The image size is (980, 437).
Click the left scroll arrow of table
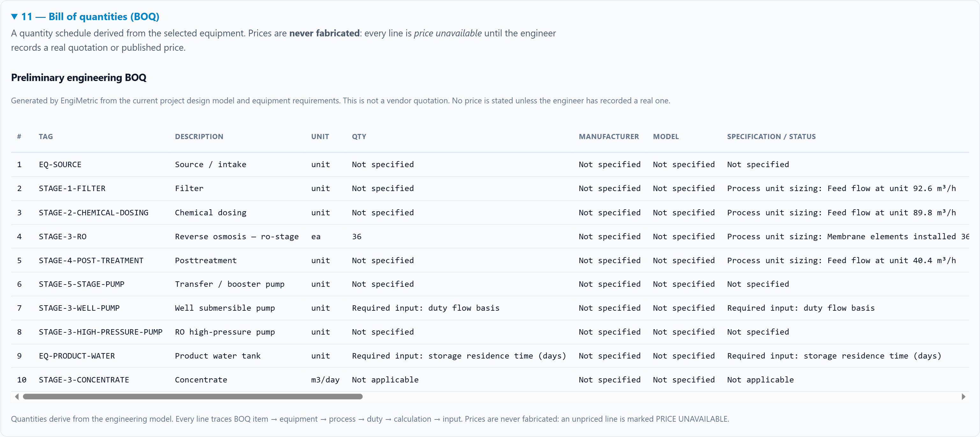(17, 397)
